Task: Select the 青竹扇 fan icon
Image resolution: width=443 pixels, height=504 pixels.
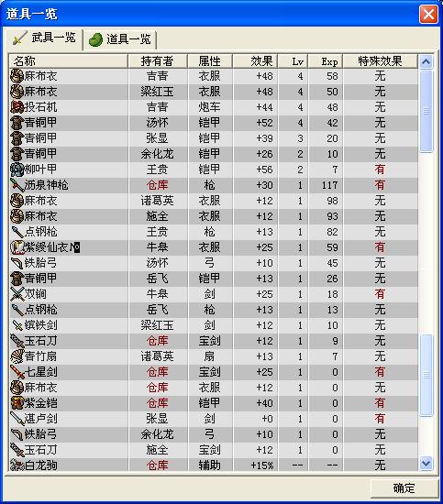Action: click(x=17, y=356)
